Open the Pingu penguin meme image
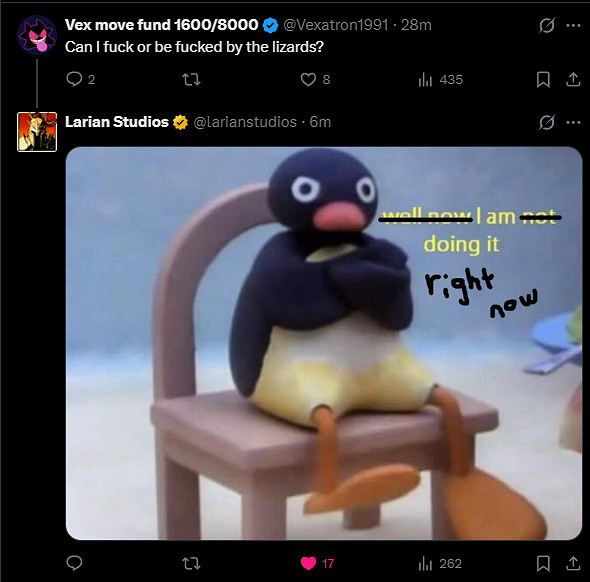 click(324, 343)
